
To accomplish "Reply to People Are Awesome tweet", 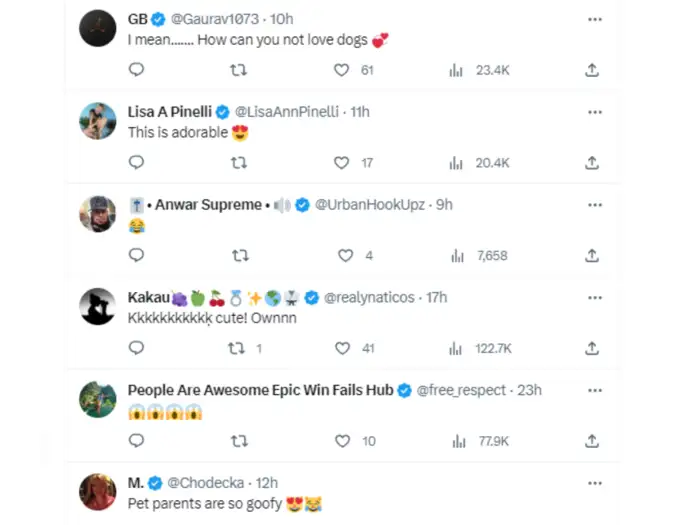I will coord(137,441).
